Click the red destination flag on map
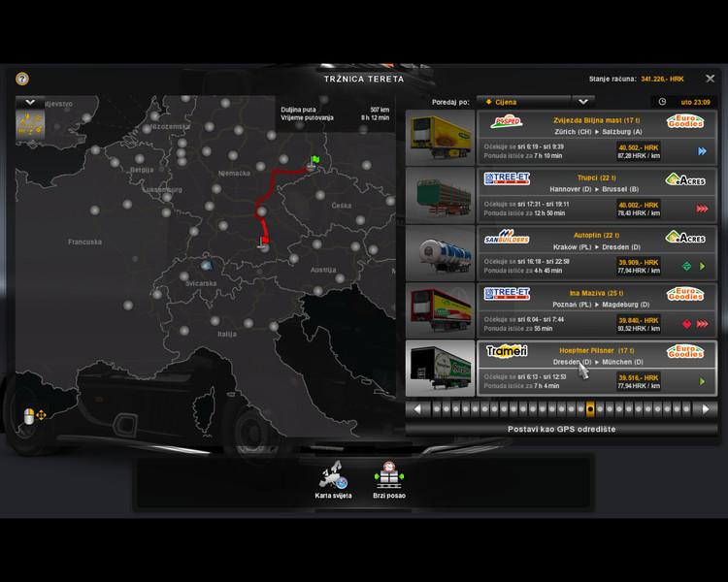This screenshot has width=728, height=582. [264, 239]
